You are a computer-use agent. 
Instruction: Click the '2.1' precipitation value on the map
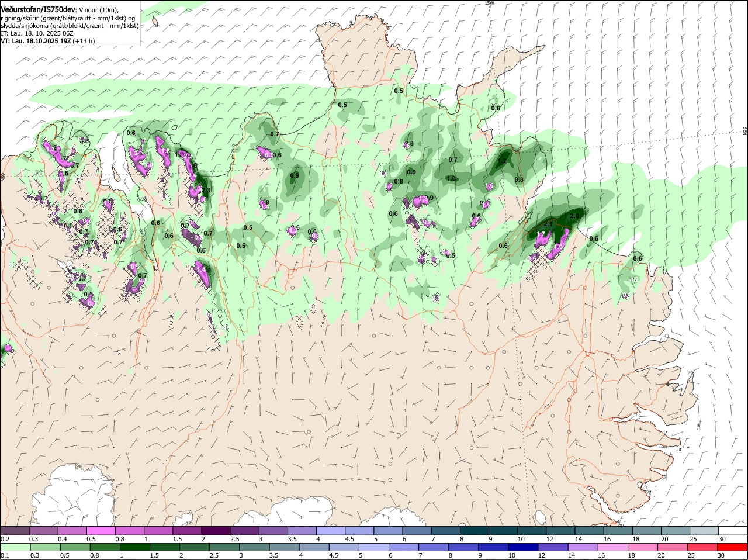tap(548, 224)
